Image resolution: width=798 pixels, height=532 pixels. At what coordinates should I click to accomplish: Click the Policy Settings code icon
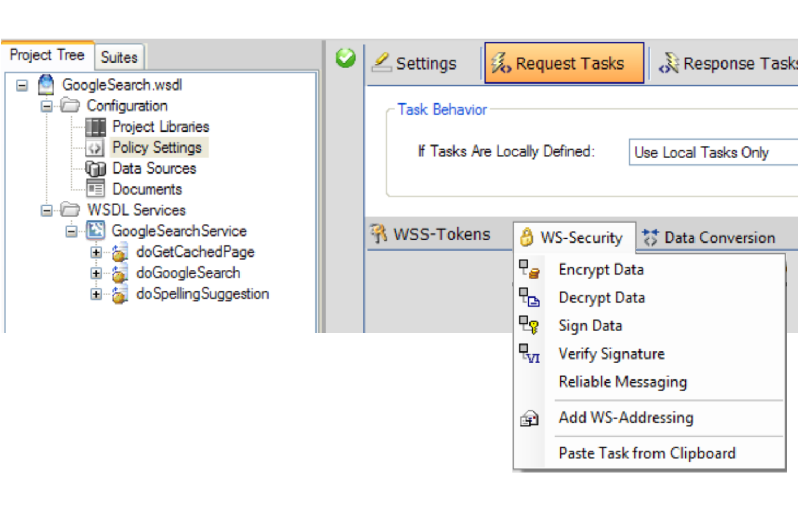pos(95,148)
